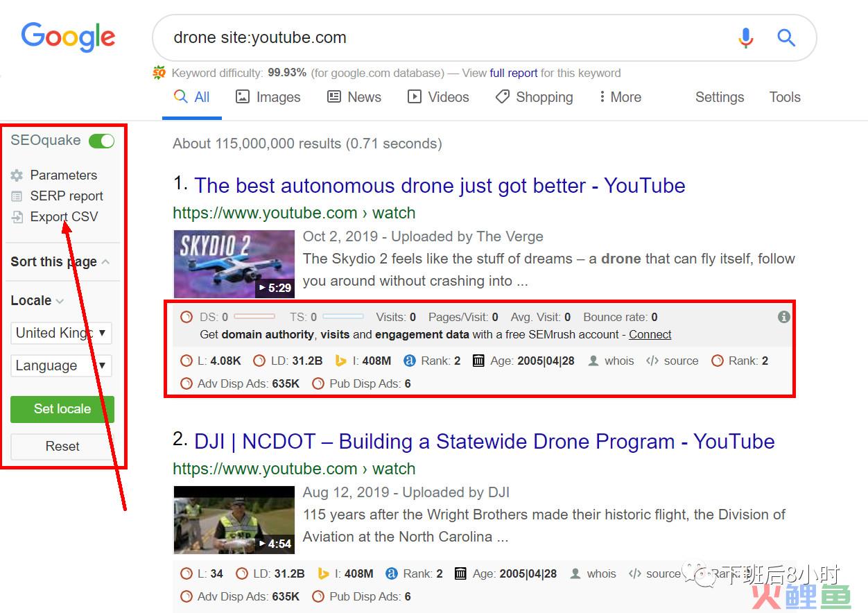Click the 'Bounce rate: 0' value
Screen dimensions: 868x613
[620, 317]
